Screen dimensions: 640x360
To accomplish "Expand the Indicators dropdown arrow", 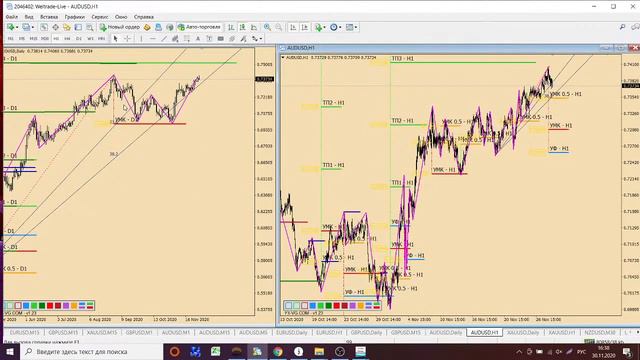I will point(324,27).
